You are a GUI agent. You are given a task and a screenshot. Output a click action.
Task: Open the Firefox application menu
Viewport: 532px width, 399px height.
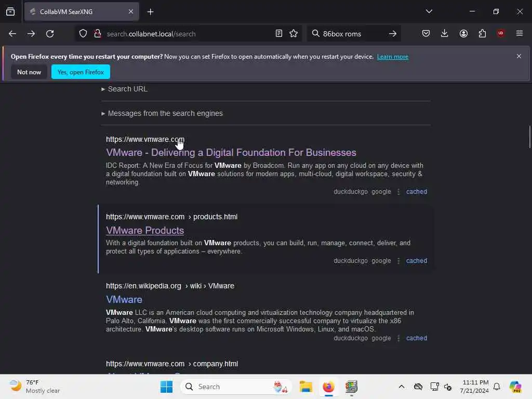coord(520,33)
